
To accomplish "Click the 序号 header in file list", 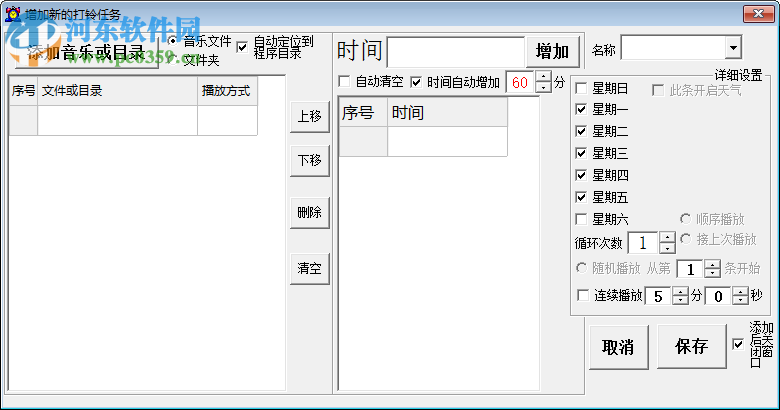I will pyautogui.click(x=23, y=91).
